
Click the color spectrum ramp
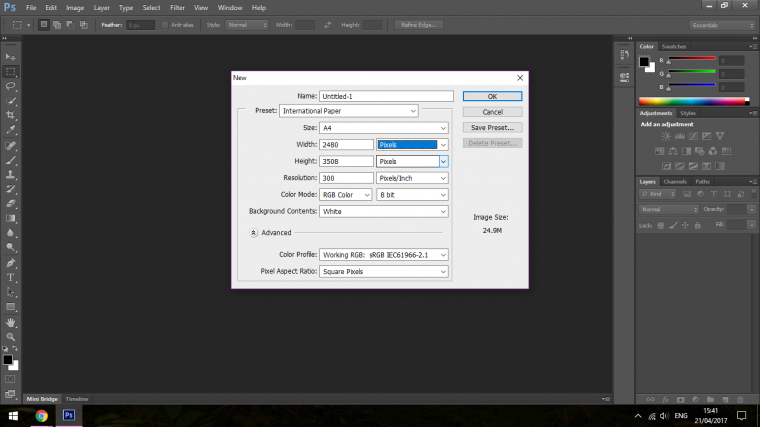(x=694, y=101)
